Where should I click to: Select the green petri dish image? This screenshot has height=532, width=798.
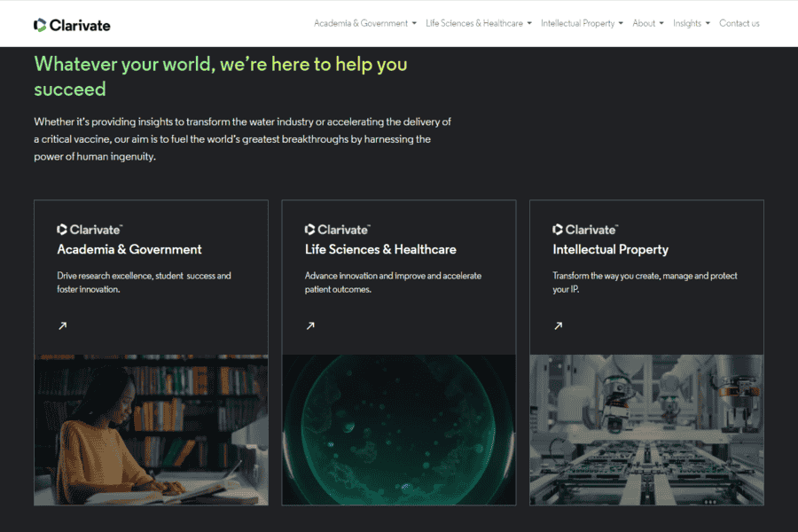coord(399,430)
